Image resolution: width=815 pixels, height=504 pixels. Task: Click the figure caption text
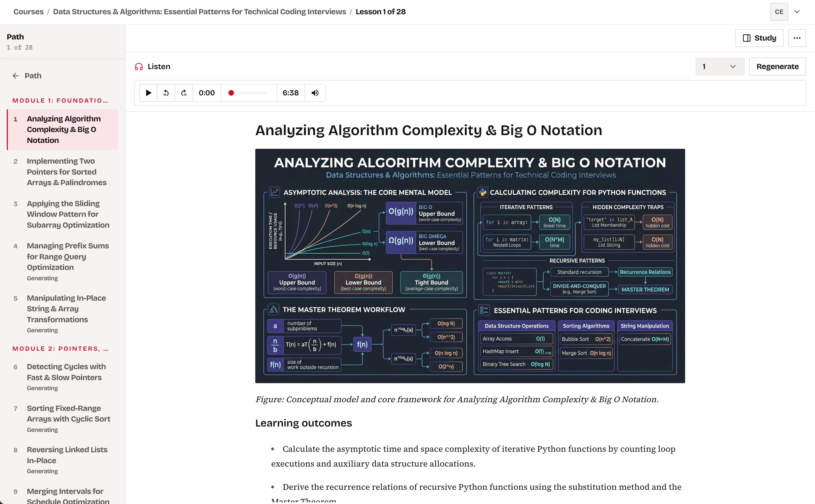[x=457, y=399]
